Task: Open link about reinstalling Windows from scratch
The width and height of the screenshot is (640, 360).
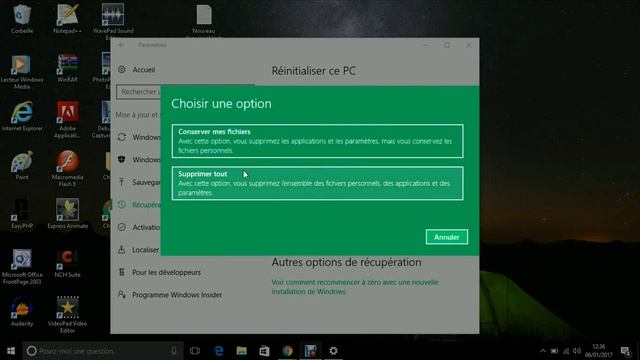Action: pos(355,287)
